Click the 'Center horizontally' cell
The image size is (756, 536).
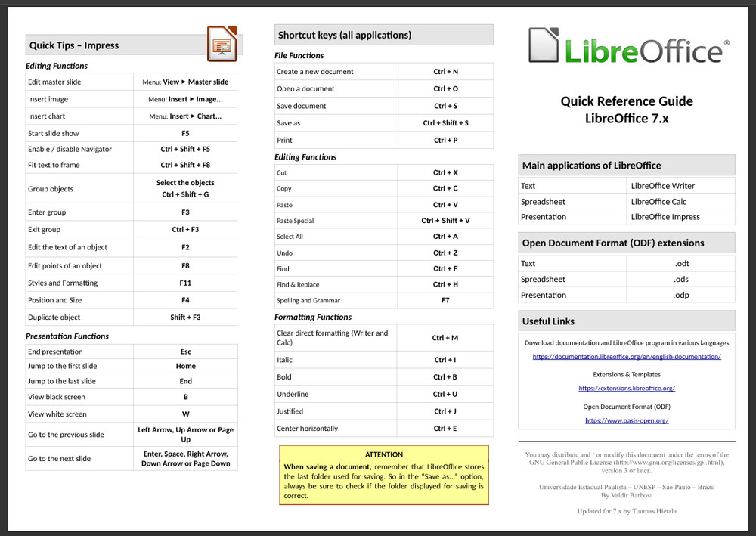click(336, 429)
